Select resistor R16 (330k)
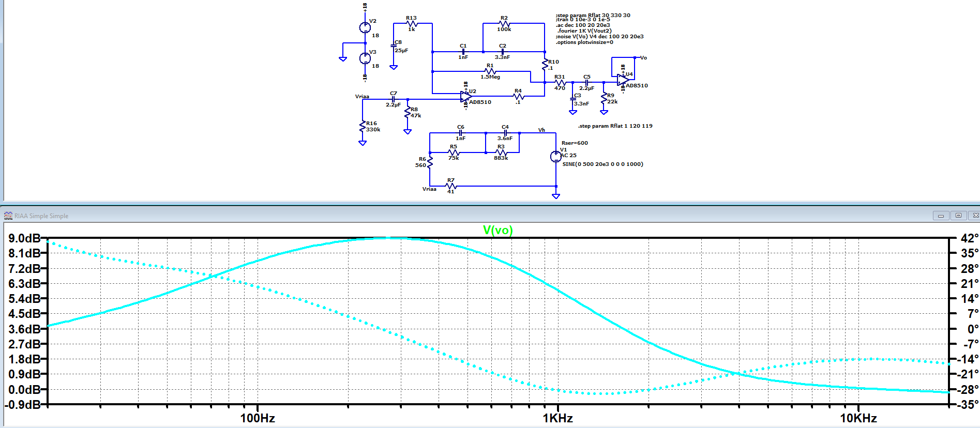The width and height of the screenshot is (980, 428). tap(363, 127)
